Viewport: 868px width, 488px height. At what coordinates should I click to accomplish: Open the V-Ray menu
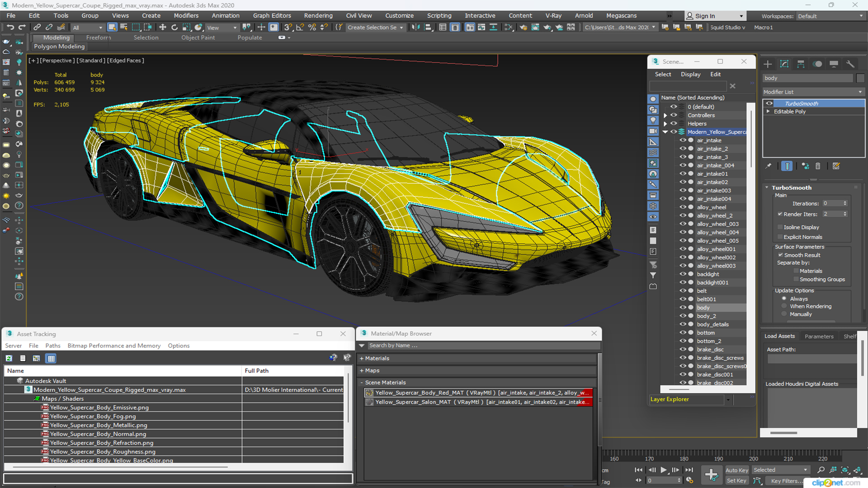[553, 15]
